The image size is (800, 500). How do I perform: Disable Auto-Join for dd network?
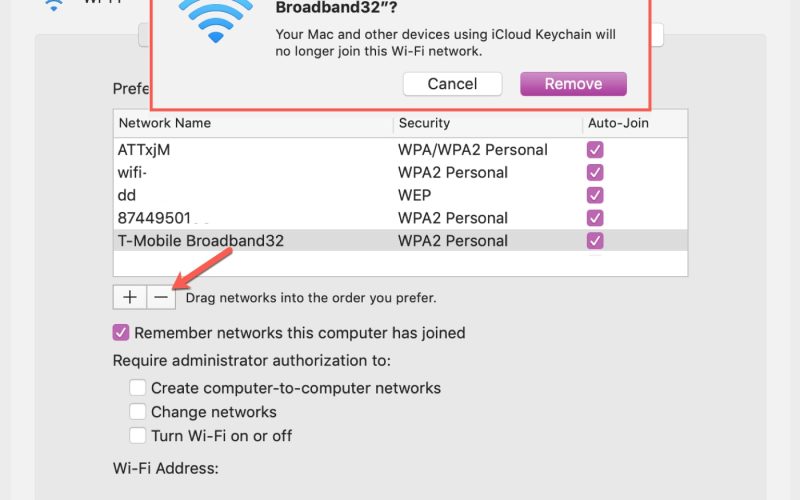(595, 195)
